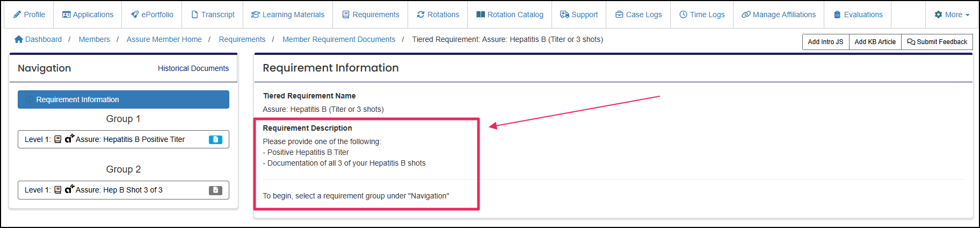Click the form icon in Hep B Shot 3 row
The height and width of the screenshot is (228, 980).
click(x=58, y=190)
